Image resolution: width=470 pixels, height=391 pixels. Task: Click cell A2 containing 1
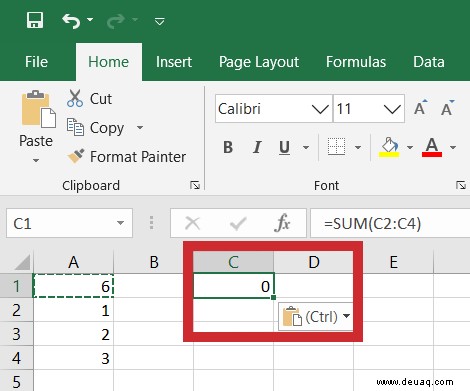[73, 310]
